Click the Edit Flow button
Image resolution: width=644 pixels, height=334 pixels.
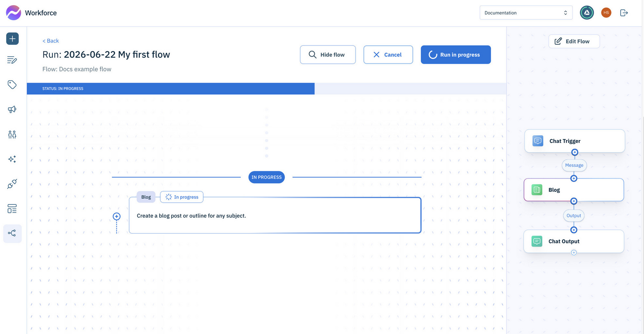574,41
